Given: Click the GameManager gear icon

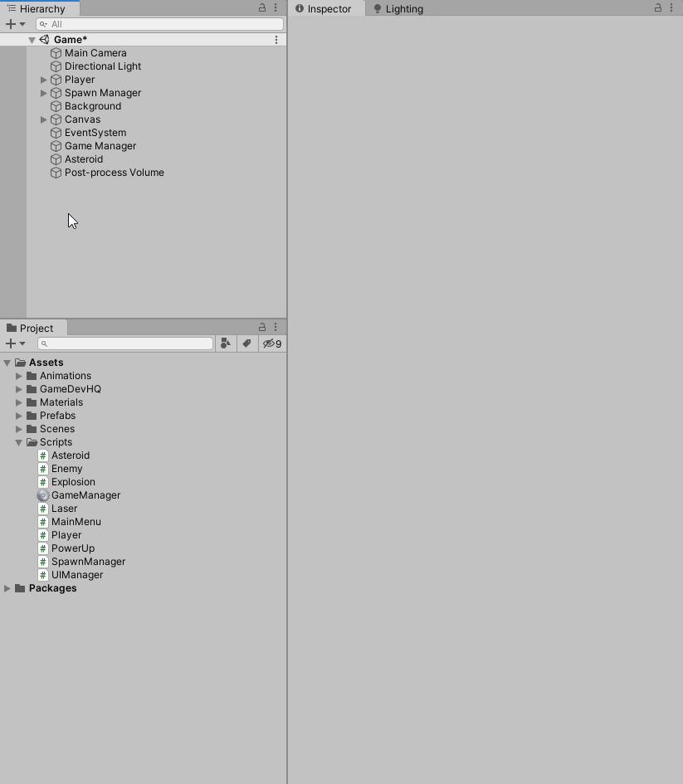Looking at the screenshot, I should point(43,495).
